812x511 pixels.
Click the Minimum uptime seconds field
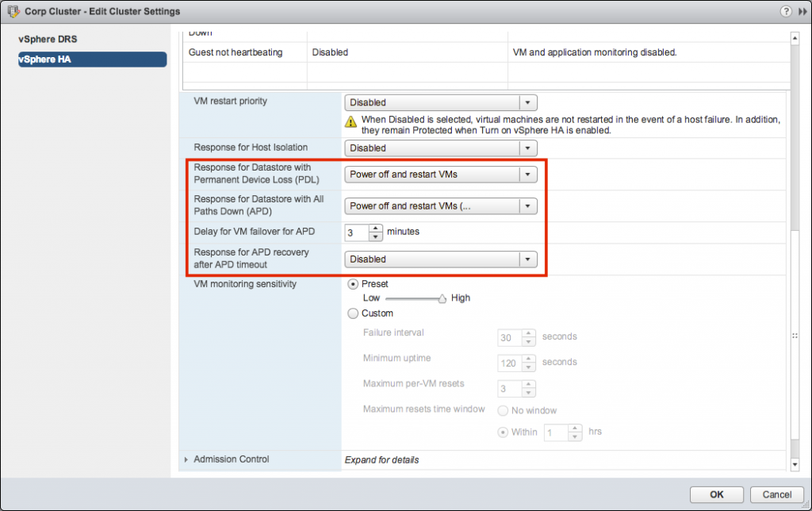pos(510,363)
